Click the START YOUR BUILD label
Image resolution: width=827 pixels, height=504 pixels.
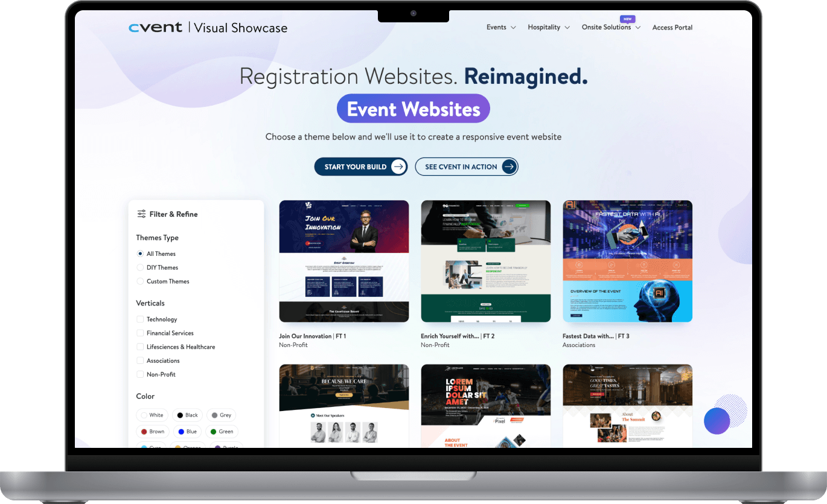356,167
